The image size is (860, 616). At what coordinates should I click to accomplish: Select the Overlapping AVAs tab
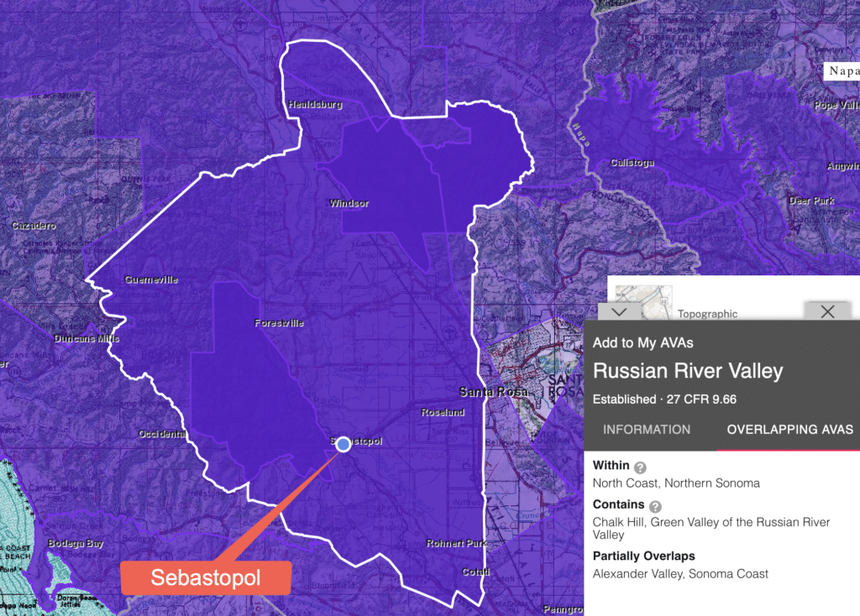(789, 429)
